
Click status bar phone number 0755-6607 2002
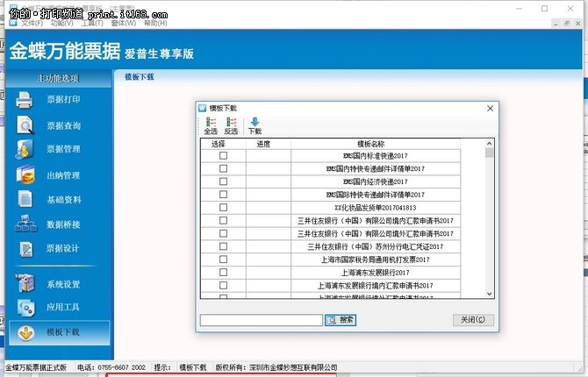coord(121,367)
